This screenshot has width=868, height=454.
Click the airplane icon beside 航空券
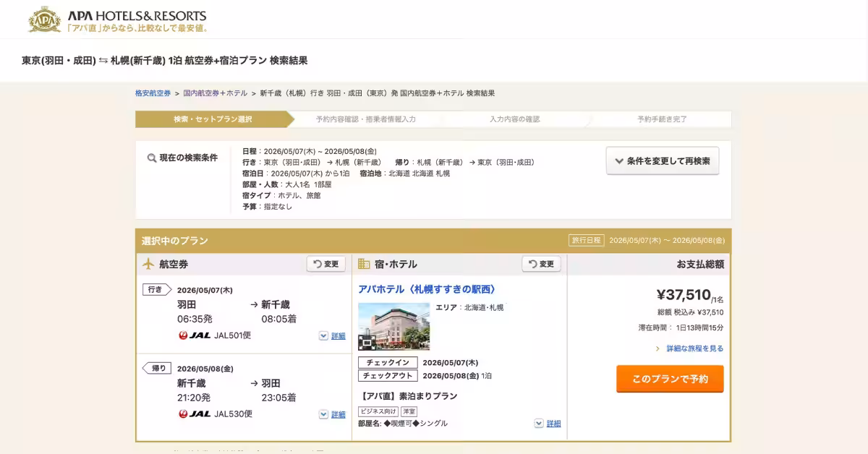click(x=149, y=264)
